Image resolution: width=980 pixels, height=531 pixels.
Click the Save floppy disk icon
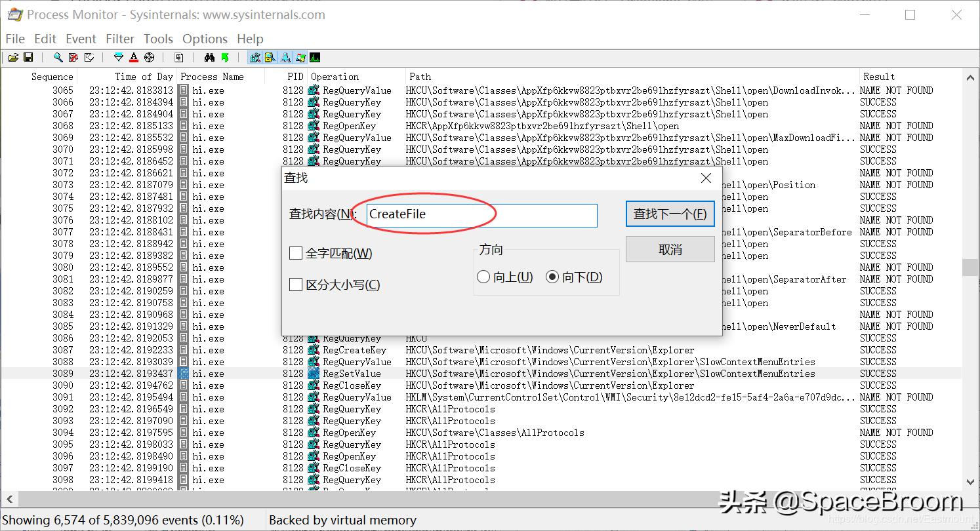click(x=29, y=58)
